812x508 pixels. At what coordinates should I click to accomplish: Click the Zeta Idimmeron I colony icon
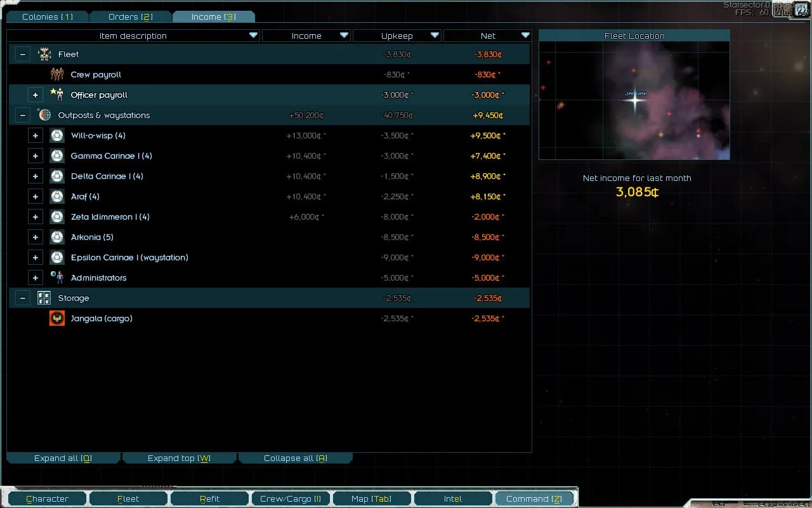point(57,217)
